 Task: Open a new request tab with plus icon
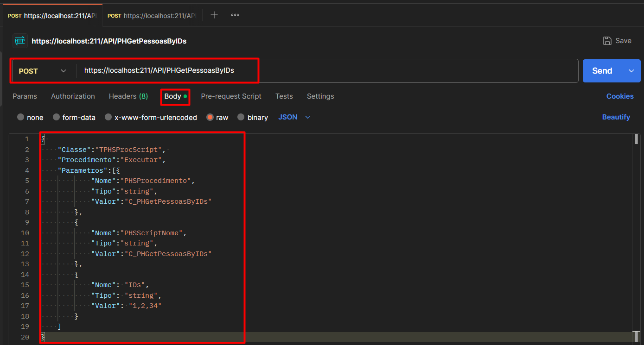[214, 15]
